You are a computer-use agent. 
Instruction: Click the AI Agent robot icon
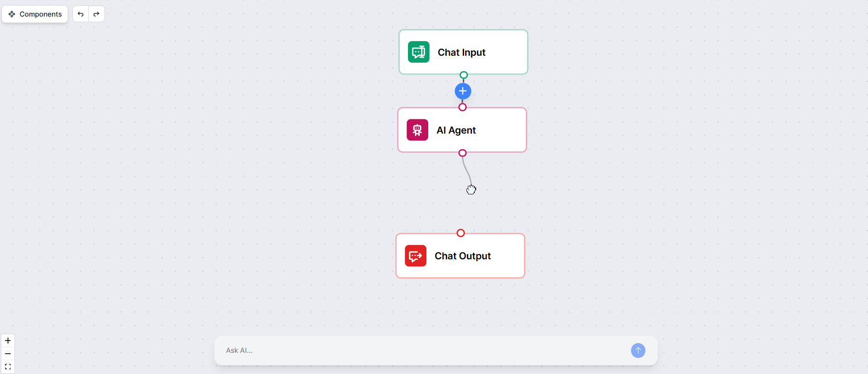[x=417, y=130]
